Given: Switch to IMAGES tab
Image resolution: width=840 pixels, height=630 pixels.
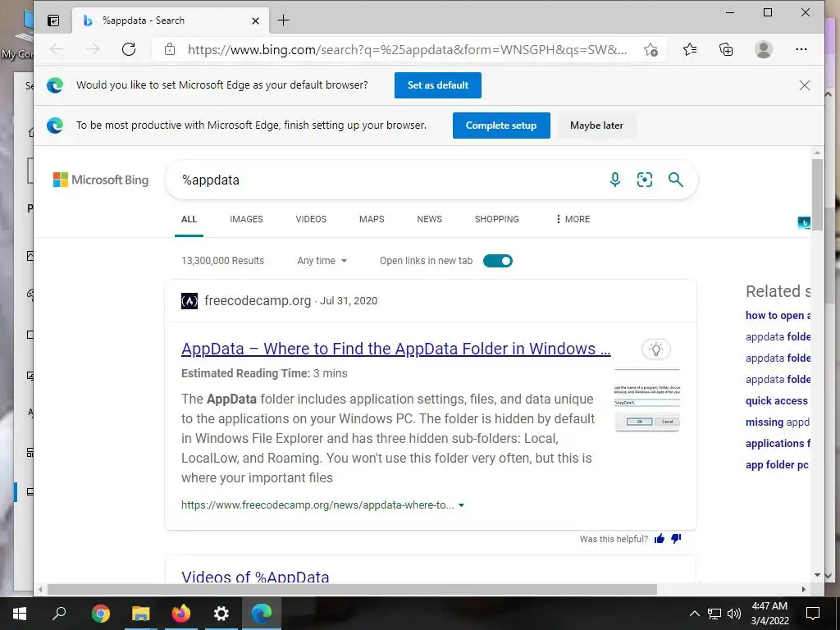Looking at the screenshot, I should click(x=246, y=219).
